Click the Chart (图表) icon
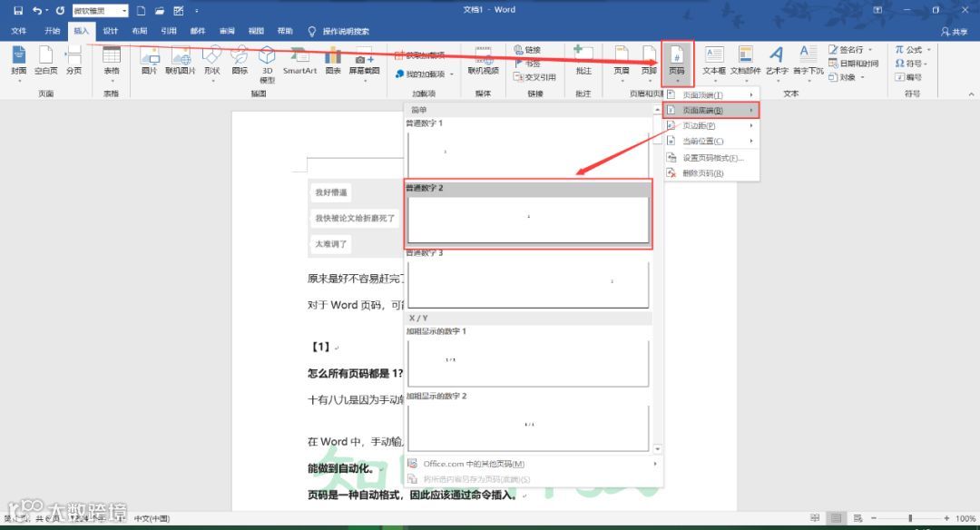 [x=333, y=61]
